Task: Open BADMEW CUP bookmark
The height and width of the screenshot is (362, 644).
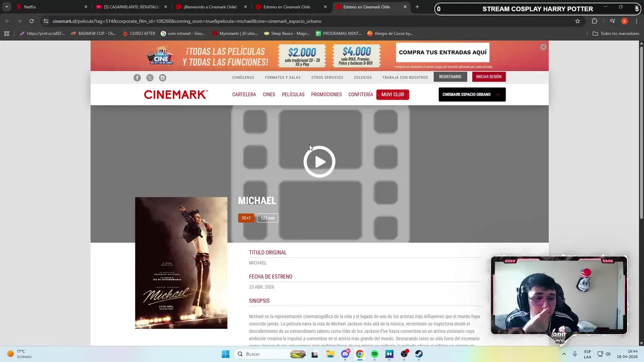Action: [94, 34]
